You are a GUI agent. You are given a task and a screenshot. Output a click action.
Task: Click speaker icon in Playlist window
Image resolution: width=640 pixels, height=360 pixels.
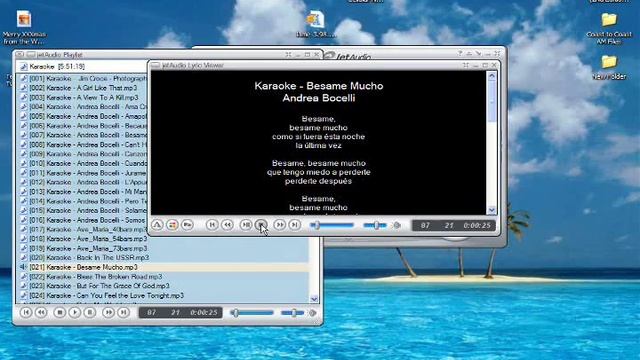[313, 313]
